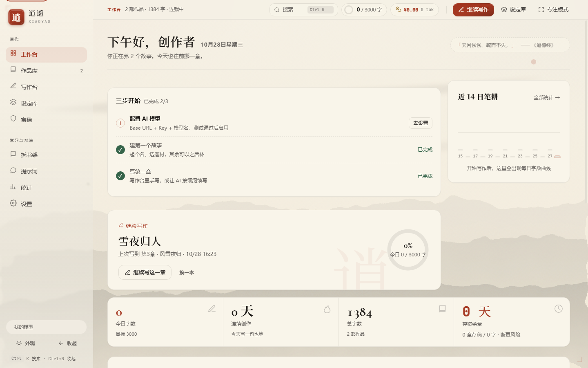This screenshot has width=588, height=368.
Task: Click 继续写这一章 button
Action: (145, 272)
